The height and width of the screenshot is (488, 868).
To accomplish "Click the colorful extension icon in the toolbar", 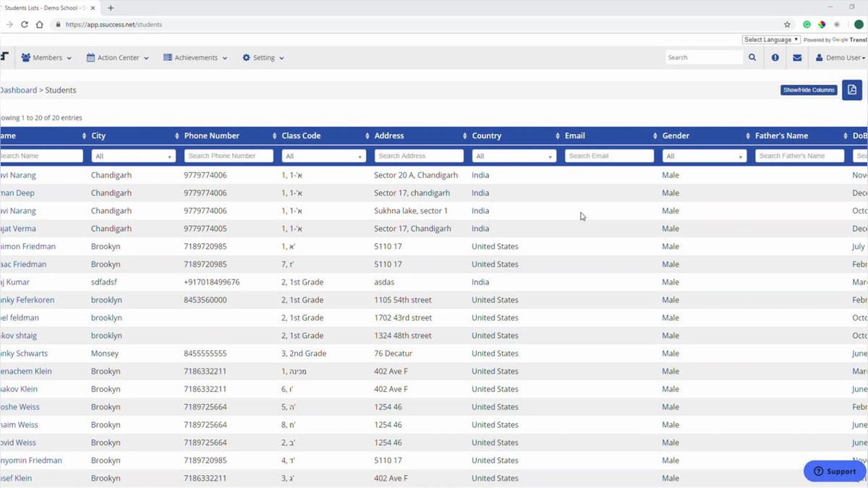I will (822, 24).
